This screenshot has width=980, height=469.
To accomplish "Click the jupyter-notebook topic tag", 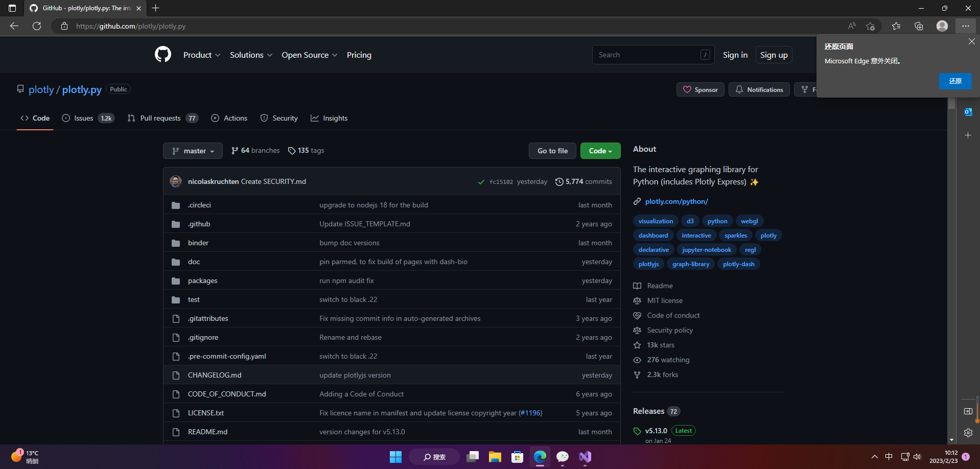I will [x=707, y=250].
